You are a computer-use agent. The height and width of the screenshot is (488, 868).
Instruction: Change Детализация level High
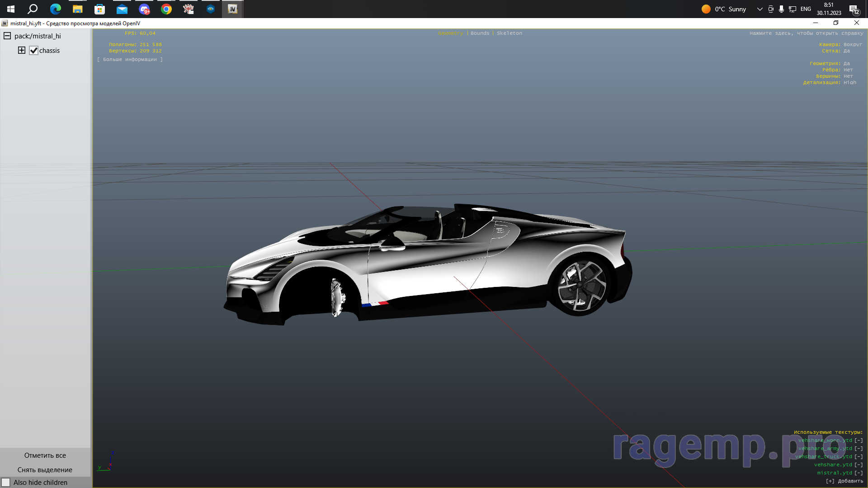[850, 83]
